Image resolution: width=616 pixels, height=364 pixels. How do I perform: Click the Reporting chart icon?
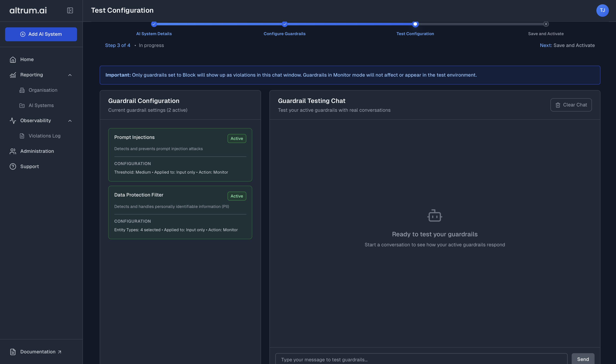tap(13, 75)
